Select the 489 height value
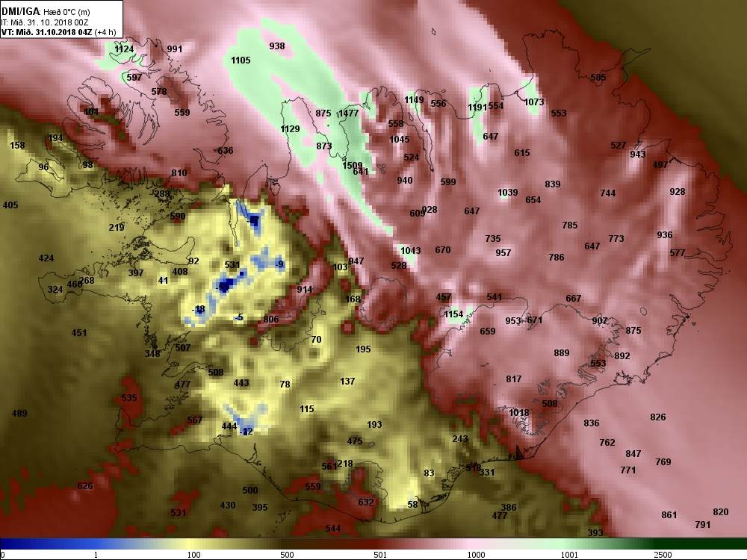 coord(19,414)
